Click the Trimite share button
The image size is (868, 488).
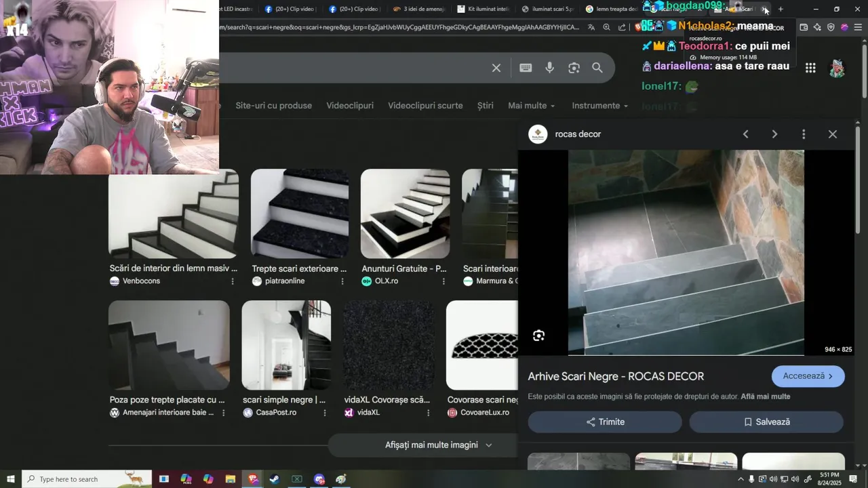point(605,422)
